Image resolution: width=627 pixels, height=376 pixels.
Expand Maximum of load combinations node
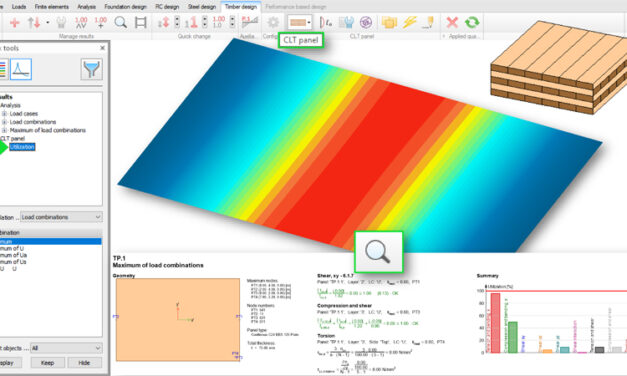(x=4, y=130)
